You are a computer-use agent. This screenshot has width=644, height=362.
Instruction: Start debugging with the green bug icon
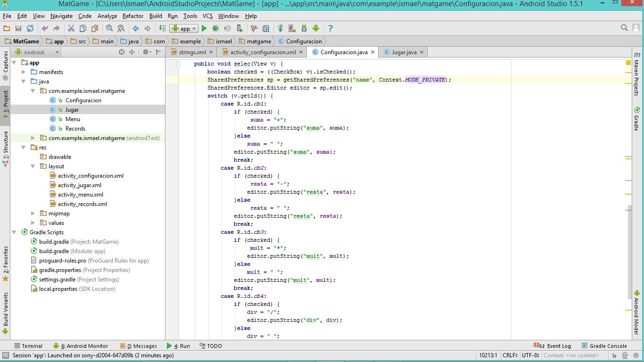pyautogui.click(x=215, y=28)
